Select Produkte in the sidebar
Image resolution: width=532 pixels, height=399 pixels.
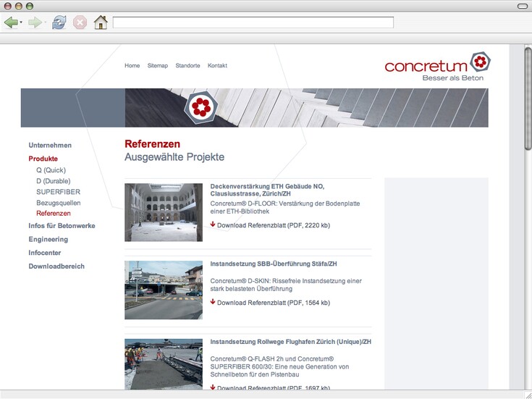[x=43, y=159]
